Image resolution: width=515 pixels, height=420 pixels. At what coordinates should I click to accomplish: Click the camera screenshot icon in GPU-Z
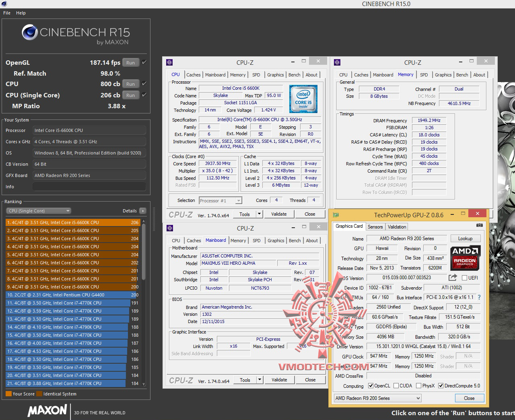(479, 225)
